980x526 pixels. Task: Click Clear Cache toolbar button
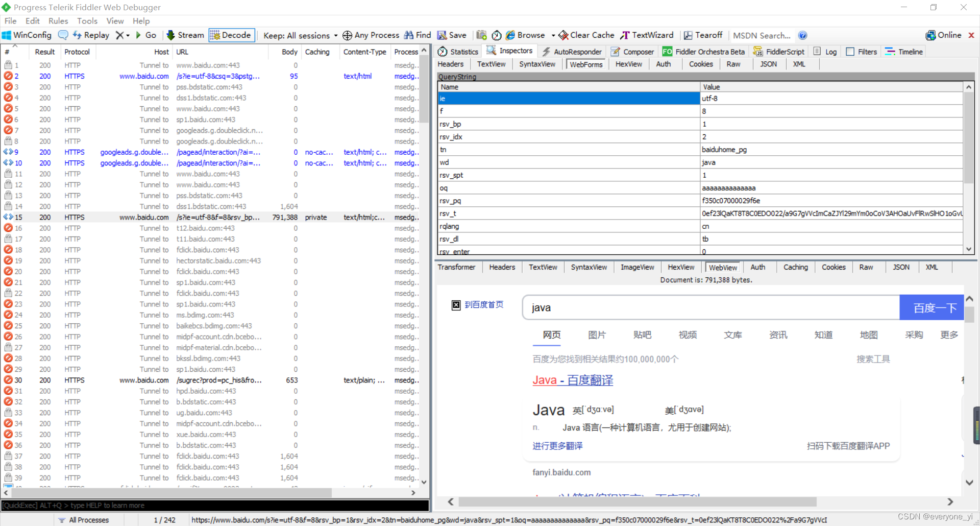coord(586,35)
